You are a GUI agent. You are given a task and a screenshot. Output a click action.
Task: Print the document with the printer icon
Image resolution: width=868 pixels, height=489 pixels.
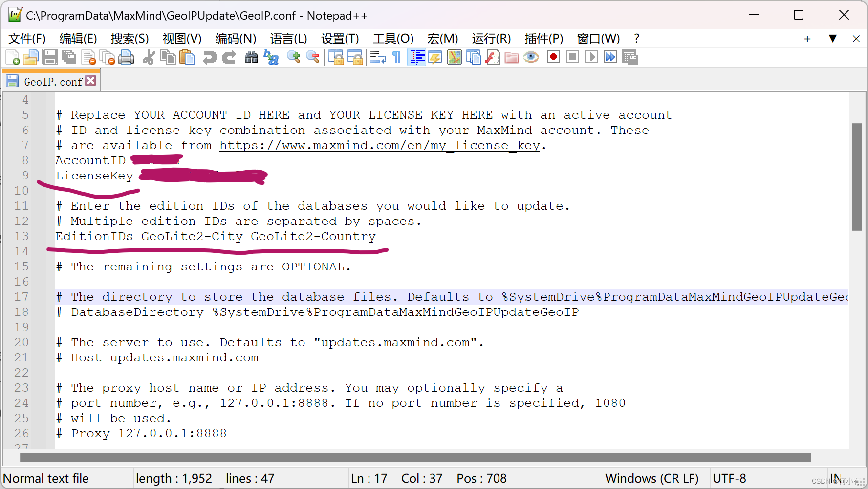click(x=126, y=58)
